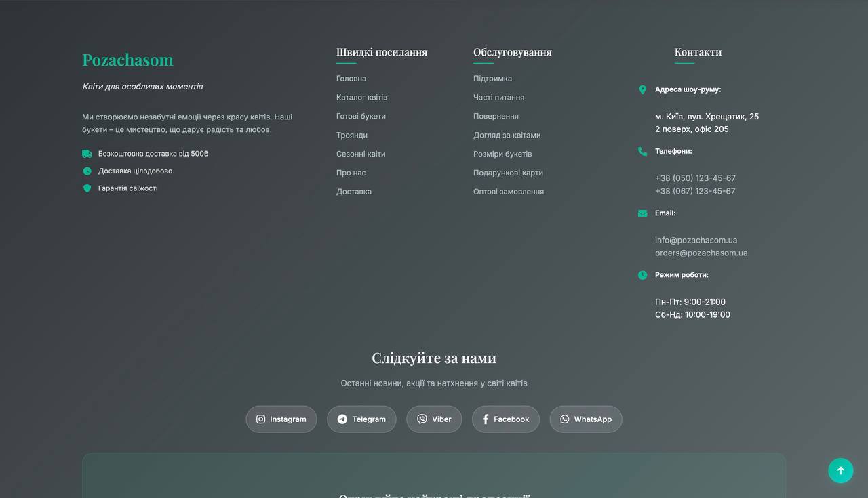This screenshot has width=868, height=498.
Task: Open Повернення link
Action: (496, 117)
